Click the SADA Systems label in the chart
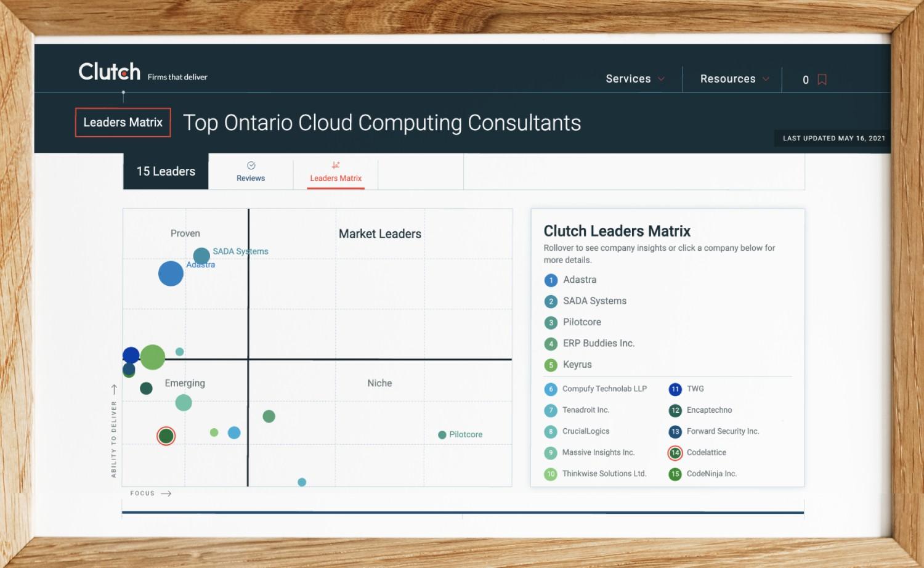 click(240, 251)
